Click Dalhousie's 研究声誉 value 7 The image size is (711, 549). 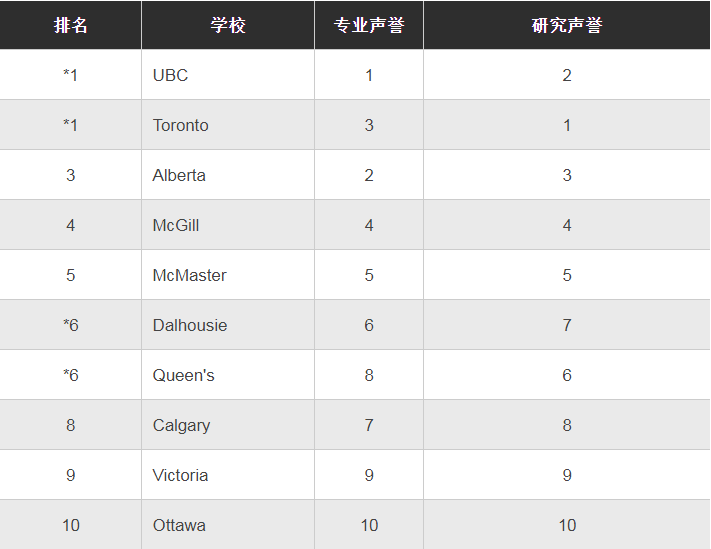tap(567, 325)
